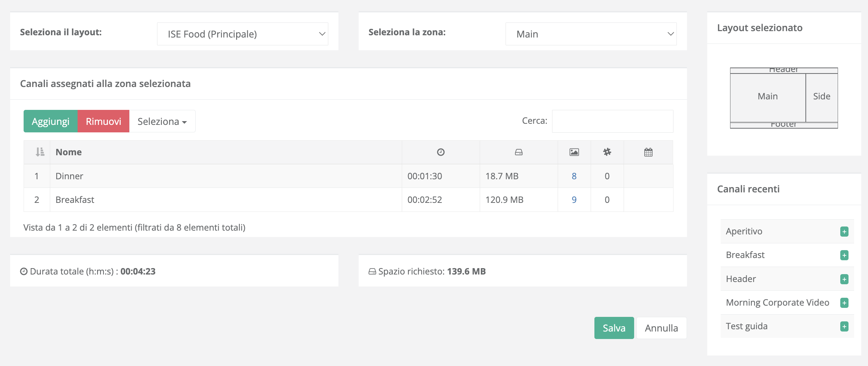The width and height of the screenshot is (868, 366).
Task: Add Aperitivo channel with plus icon
Action: 844,231
